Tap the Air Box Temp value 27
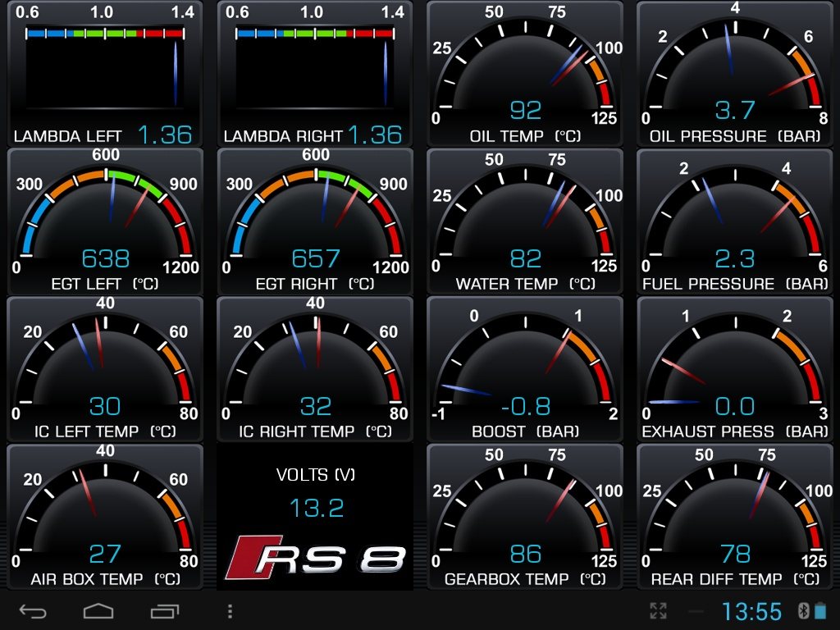The image size is (840, 630). coord(104,555)
